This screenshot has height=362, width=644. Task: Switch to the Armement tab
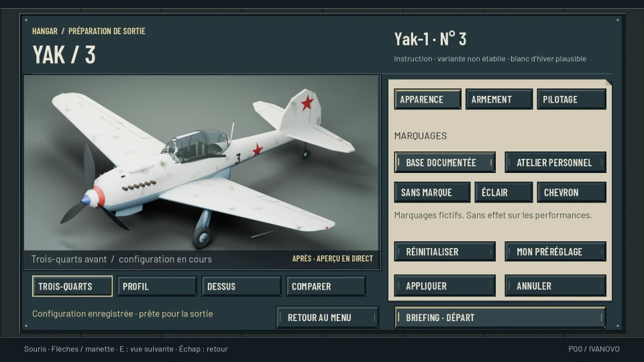(x=499, y=99)
